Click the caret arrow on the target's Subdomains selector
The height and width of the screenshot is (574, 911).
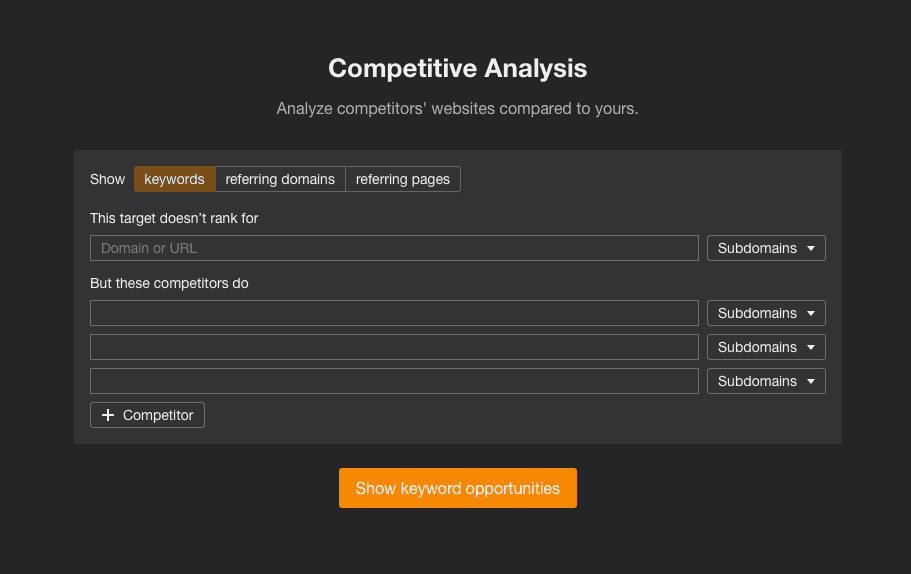811,248
